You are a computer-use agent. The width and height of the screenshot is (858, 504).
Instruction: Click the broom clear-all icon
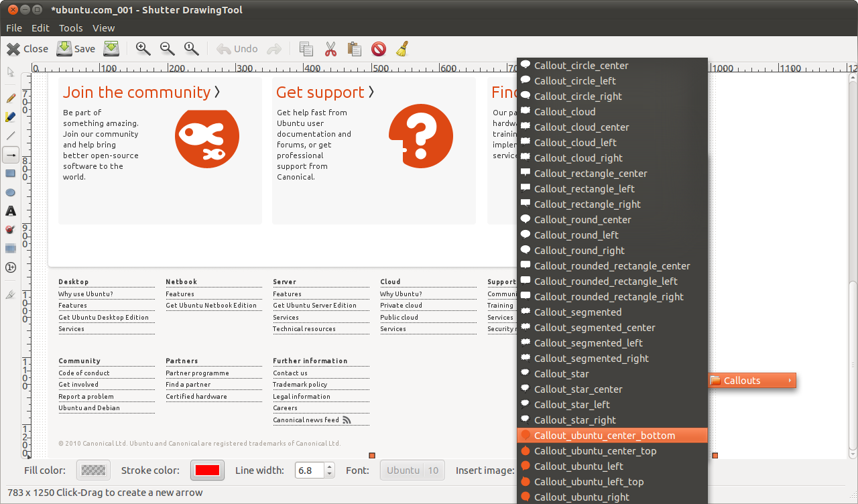tap(402, 48)
